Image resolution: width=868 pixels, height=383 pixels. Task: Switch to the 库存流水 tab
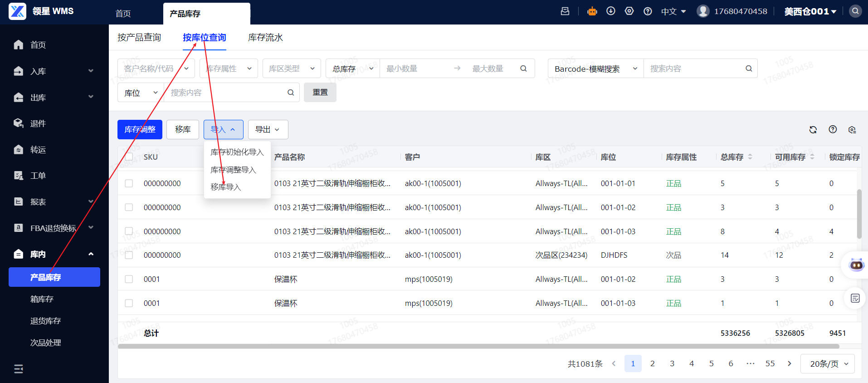pos(265,37)
